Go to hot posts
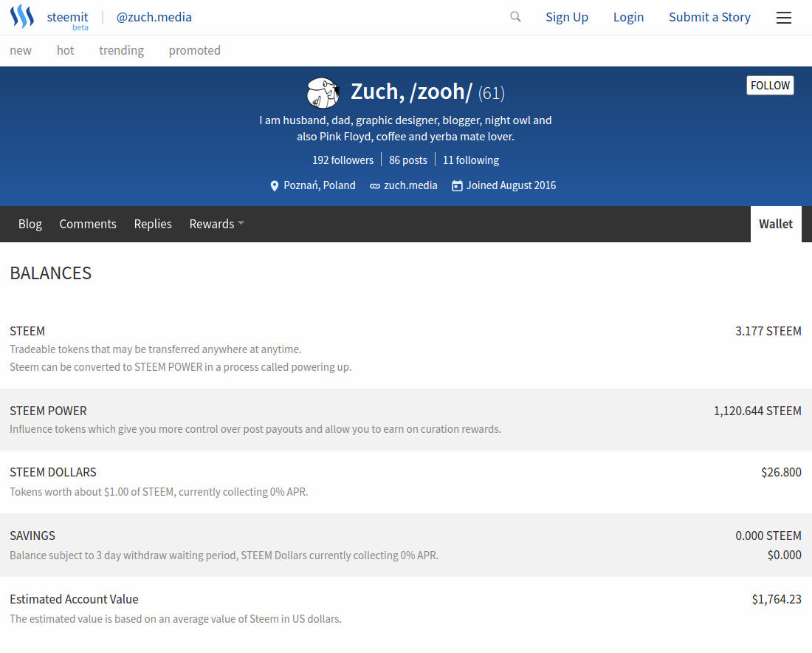Image resolution: width=812 pixels, height=653 pixels. pyautogui.click(x=65, y=50)
